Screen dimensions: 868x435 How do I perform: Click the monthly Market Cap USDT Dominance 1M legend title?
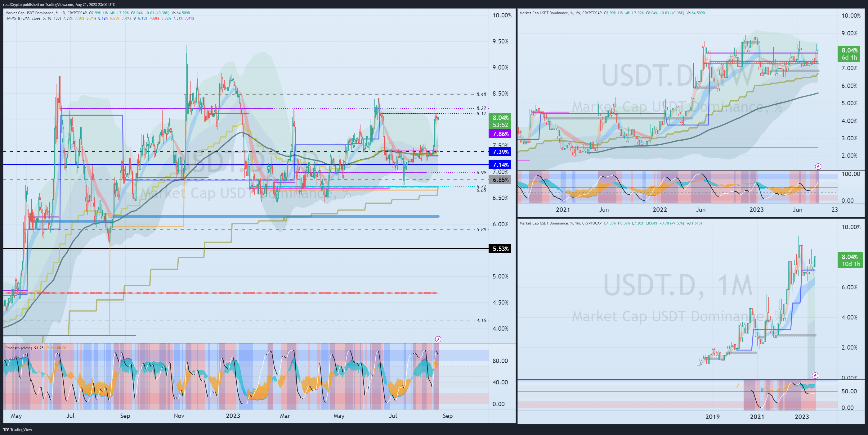tap(560, 223)
